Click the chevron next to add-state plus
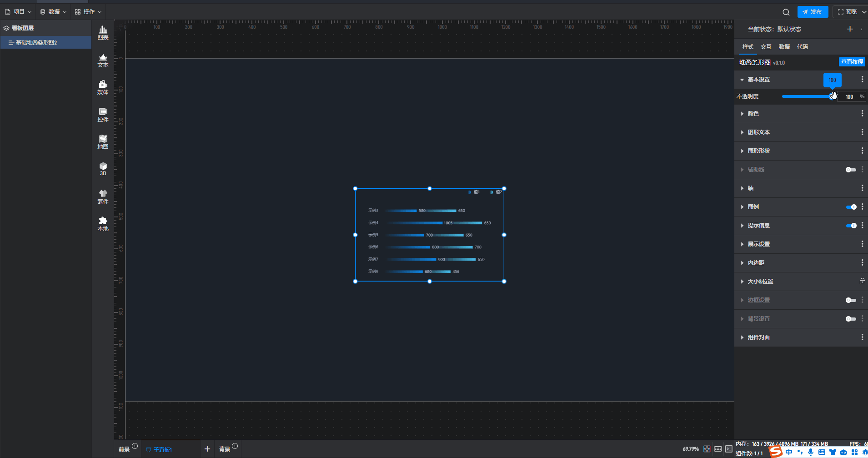The image size is (868, 458). click(x=861, y=29)
